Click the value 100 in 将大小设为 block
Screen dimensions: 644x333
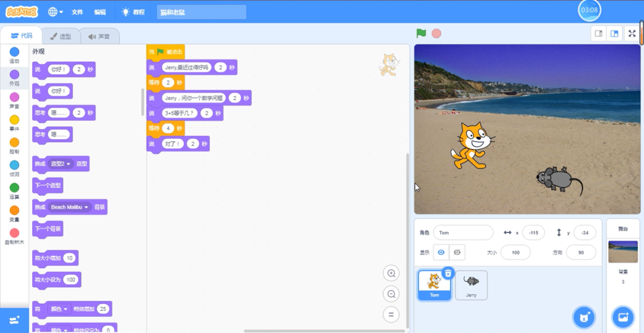[x=71, y=280]
